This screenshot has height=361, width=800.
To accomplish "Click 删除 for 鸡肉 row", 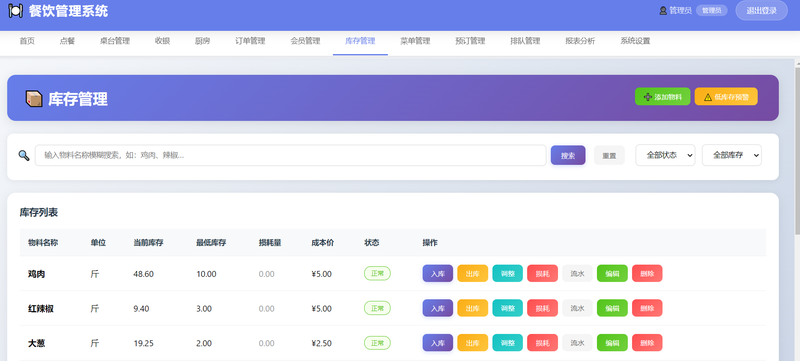I will click(647, 273).
